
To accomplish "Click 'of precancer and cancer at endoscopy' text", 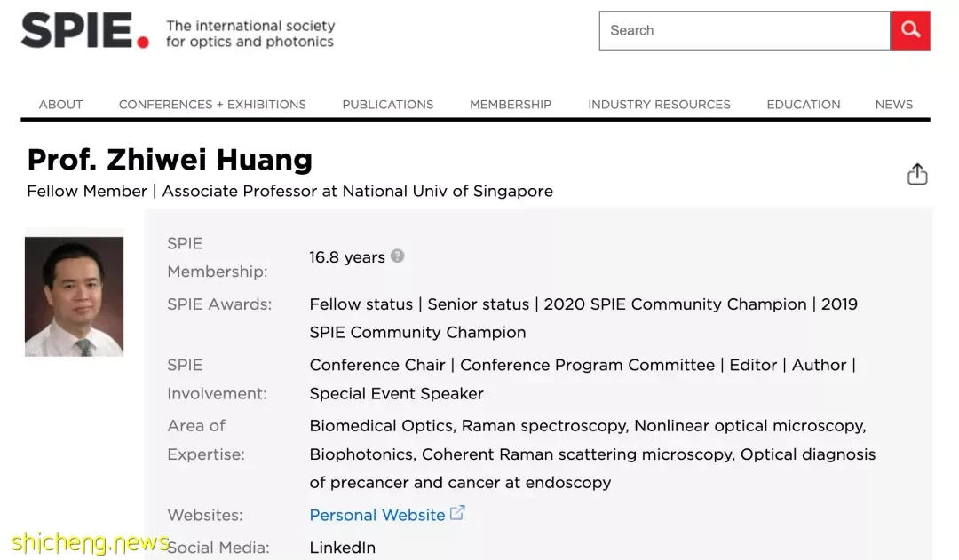I will (460, 483).
